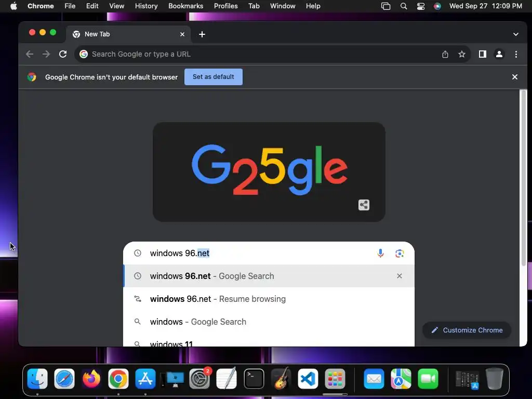Open Chrome three-dot menu
532x399 pixels.
[x=516, y=54]
